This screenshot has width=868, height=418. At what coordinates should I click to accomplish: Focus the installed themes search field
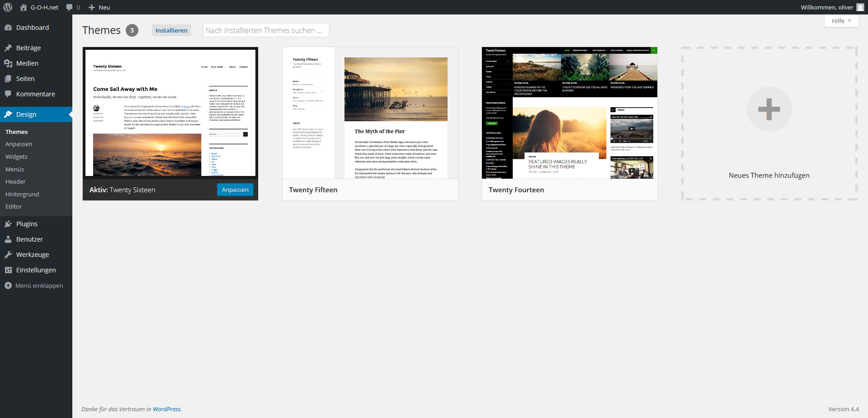(266, 30)
